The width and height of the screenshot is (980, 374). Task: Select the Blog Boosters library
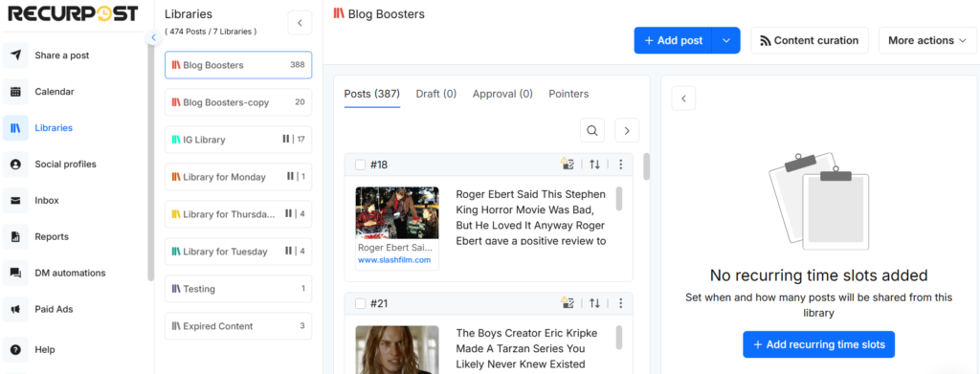click(x=238, y=65)
